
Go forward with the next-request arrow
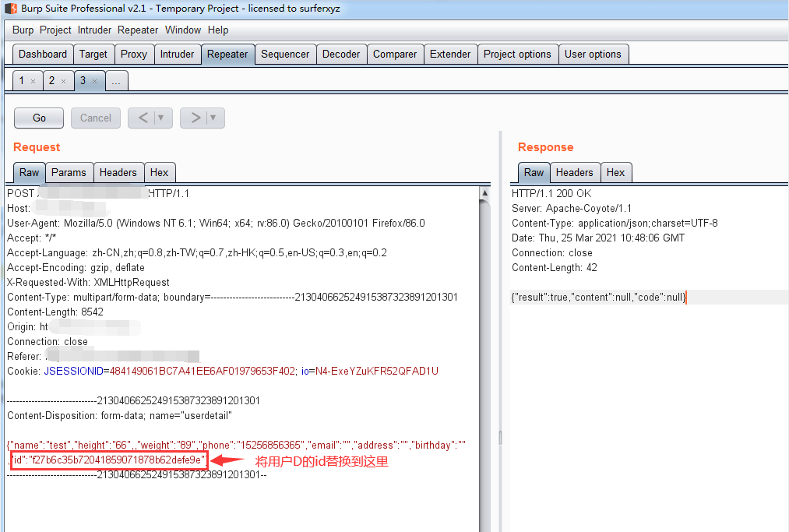point(195,118)
